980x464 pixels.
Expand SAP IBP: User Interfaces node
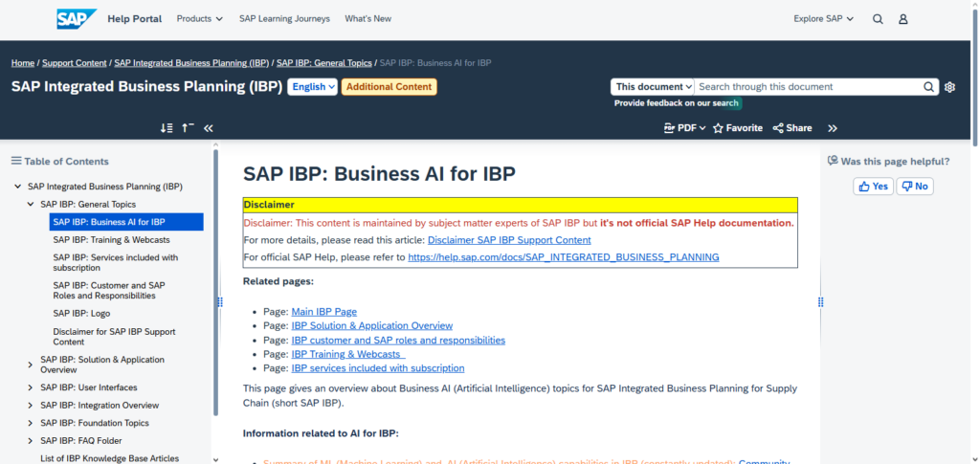(30, 387)
